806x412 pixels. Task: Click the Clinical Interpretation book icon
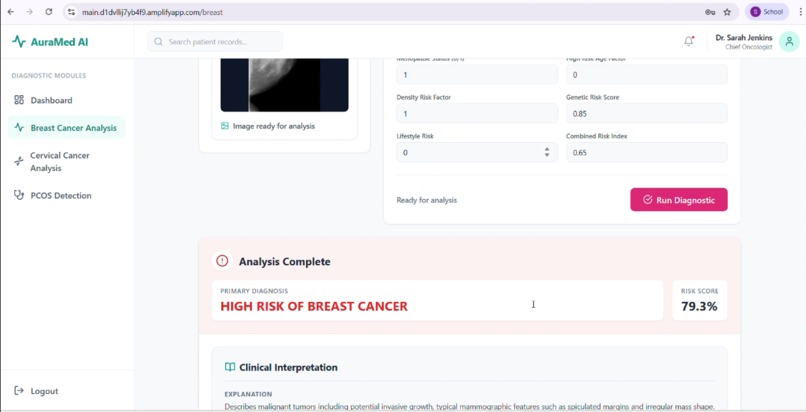230,367
